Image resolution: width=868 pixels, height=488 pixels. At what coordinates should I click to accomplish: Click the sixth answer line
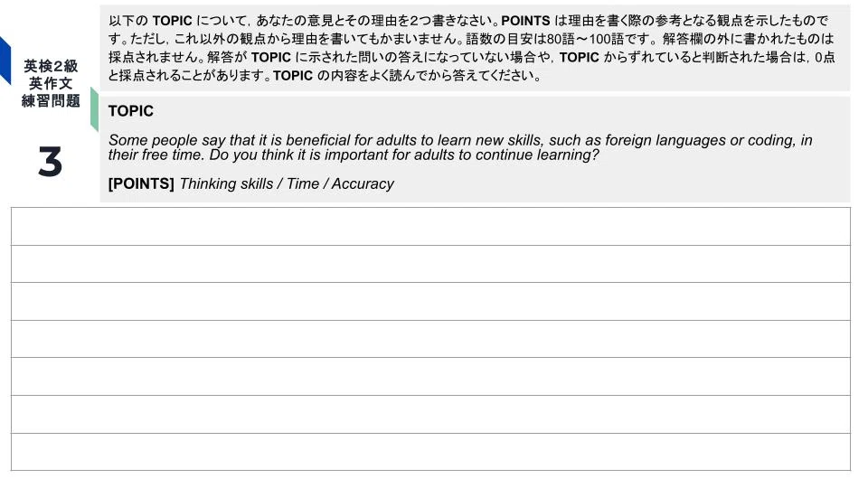click(430, 414)
